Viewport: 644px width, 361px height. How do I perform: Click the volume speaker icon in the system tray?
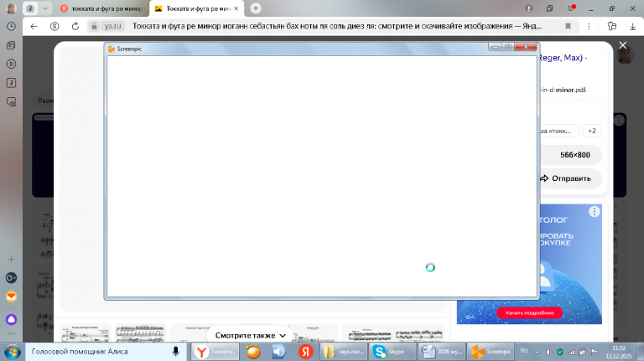click(549, 352)
